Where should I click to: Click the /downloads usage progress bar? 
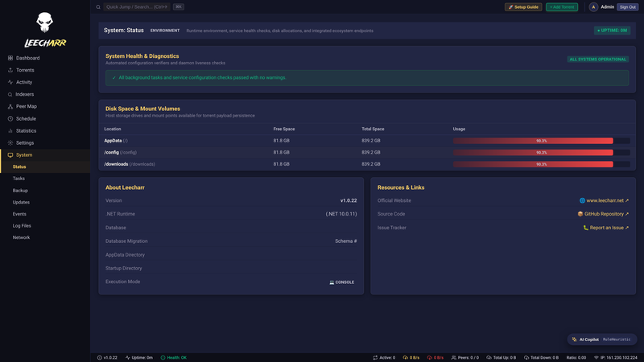point(541,164)
